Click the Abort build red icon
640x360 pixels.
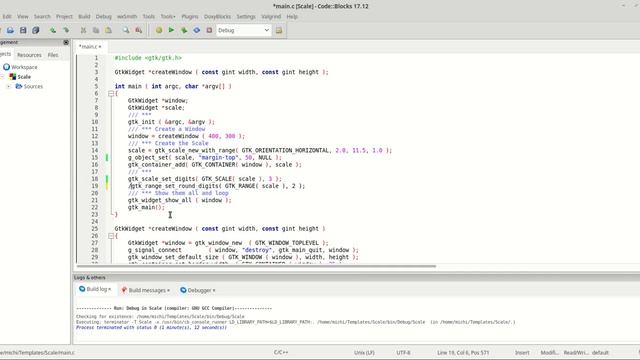[x=209, y=30]
